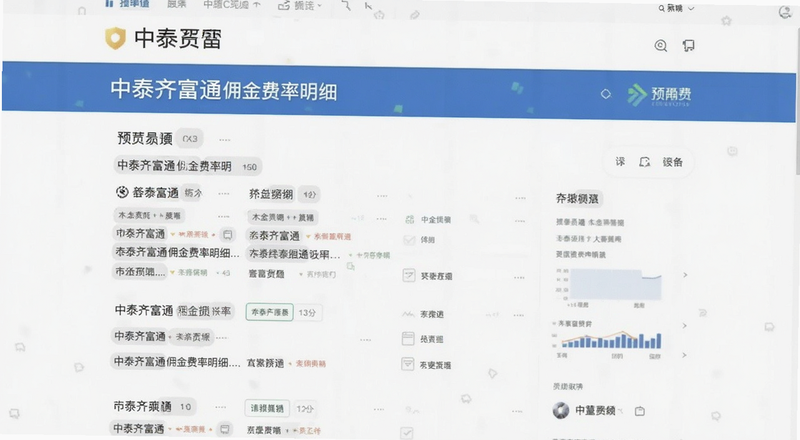Click the calendar icon below the line chart icon

tap(408, 338)
